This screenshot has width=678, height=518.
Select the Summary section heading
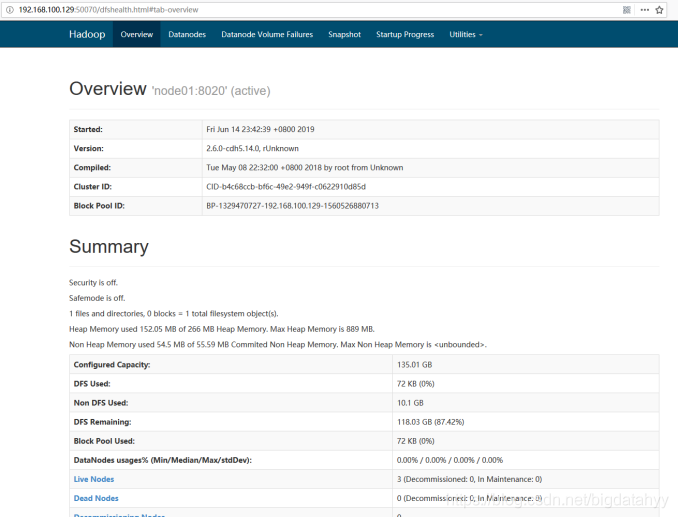pyautogui.click(x=109, y=246)
